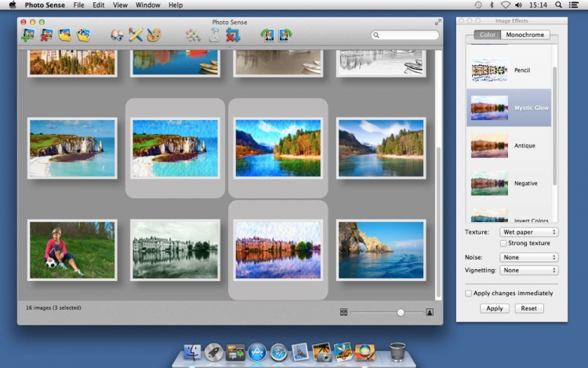Image resolution: width=588 pixels, height=368 pixels.
Task: Click the thumbnail size slider knob
Action: (x=401, y=312)
